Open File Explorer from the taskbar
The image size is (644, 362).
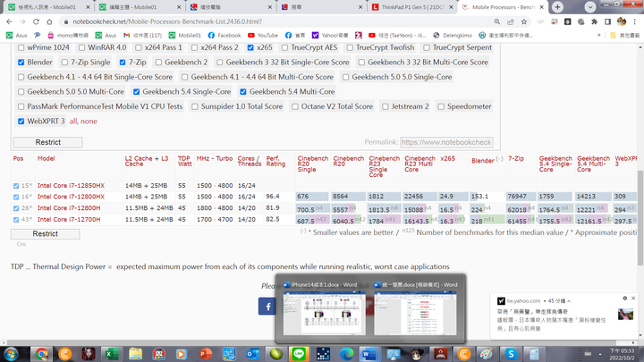pos(135,354)
